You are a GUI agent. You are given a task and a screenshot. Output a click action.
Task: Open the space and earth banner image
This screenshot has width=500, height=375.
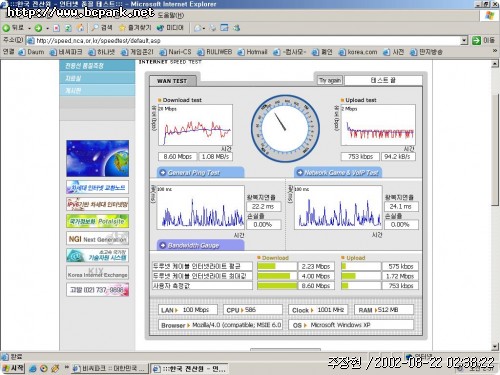97,158
